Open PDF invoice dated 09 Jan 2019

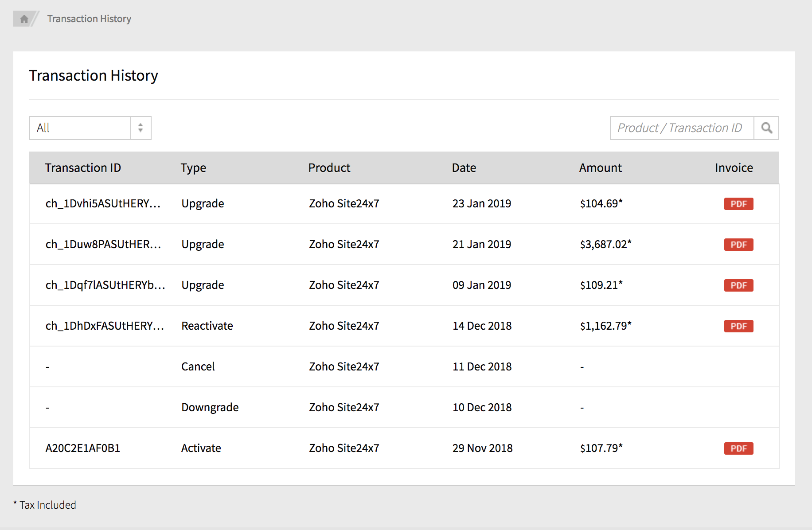(x=738, y=285)
